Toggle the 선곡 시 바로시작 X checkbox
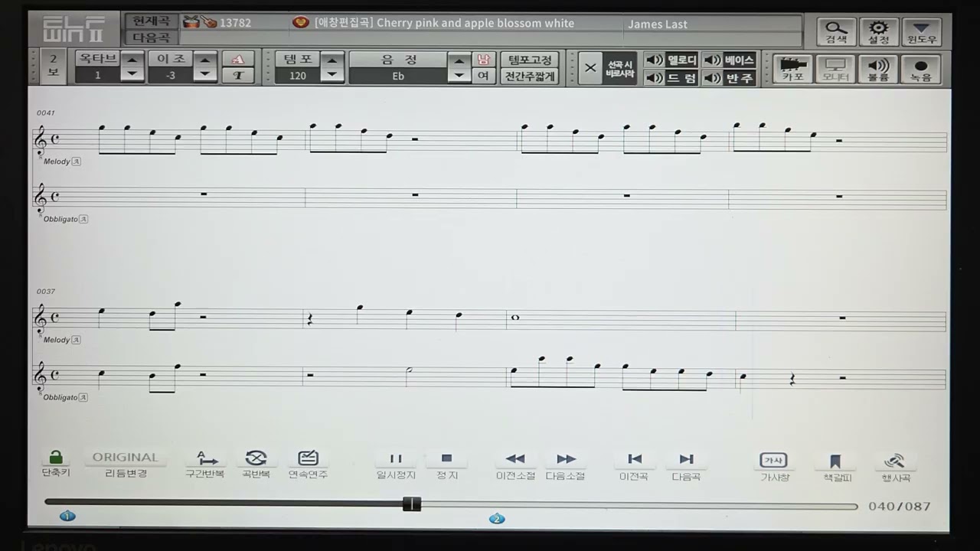The image size is (980, 551). tap(590, 68)
